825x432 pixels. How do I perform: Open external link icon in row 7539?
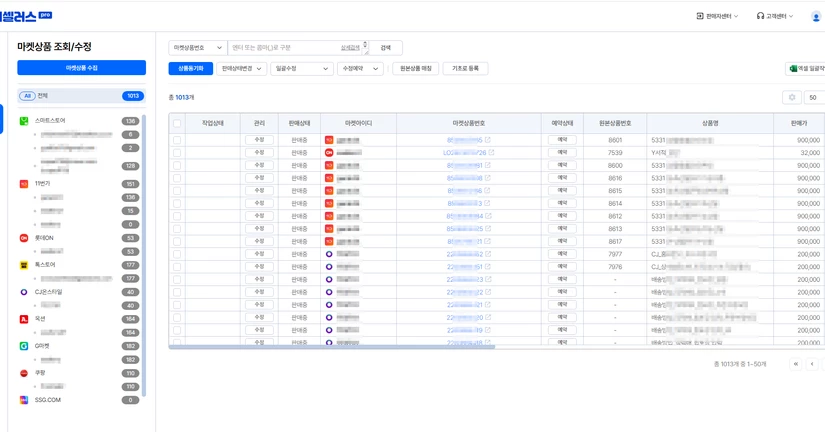pos(491,153)
